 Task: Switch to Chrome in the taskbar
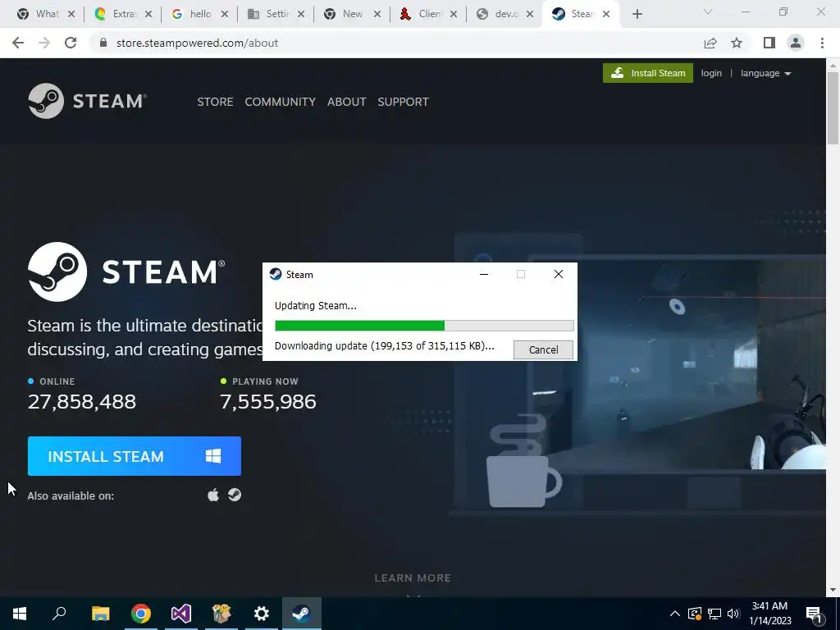point(141,614)
